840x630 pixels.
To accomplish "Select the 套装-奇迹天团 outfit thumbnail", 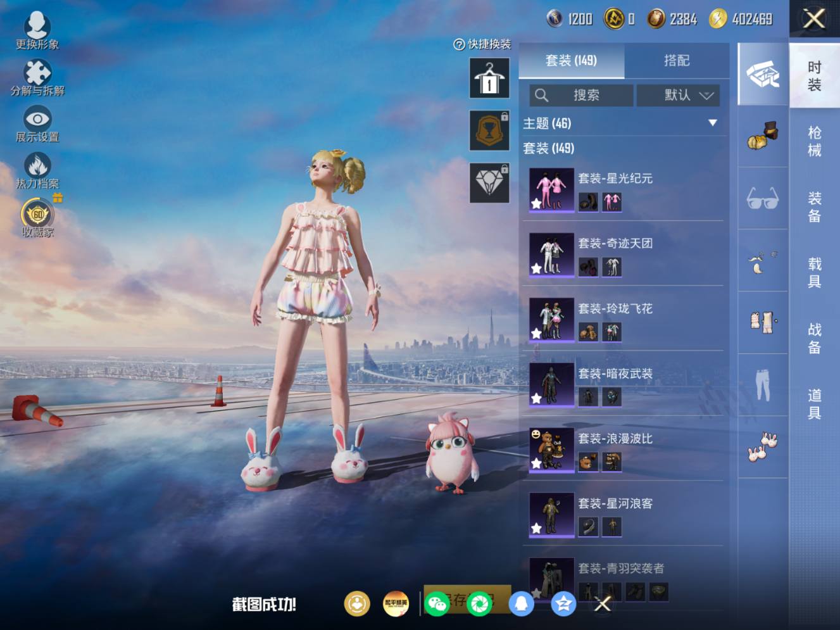I will pyautogui.click(x=551, y=255).
